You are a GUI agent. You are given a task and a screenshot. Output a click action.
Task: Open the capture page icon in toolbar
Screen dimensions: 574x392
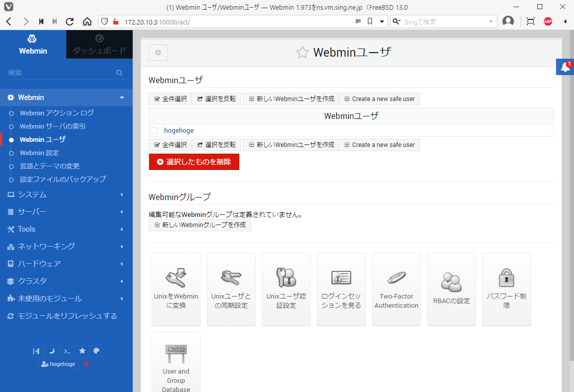(531, 21)
